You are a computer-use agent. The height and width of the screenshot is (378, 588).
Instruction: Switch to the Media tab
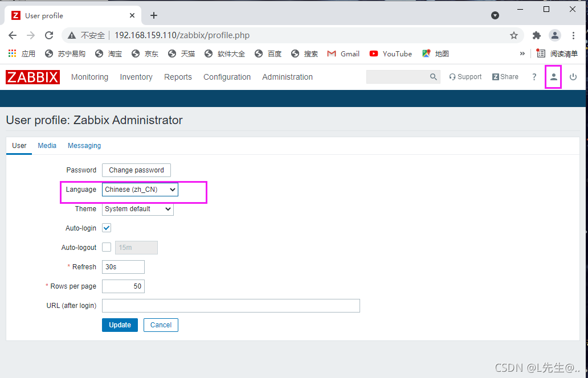coord(47,145)
